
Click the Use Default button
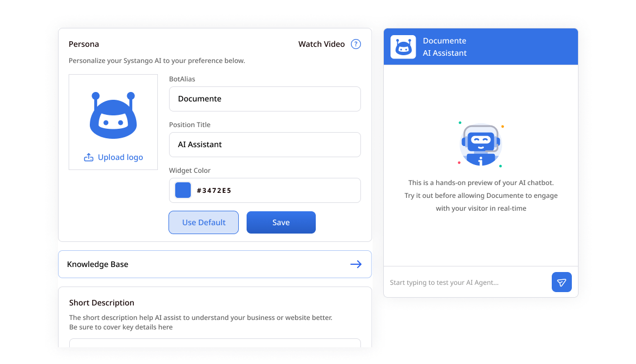[203, 222]
